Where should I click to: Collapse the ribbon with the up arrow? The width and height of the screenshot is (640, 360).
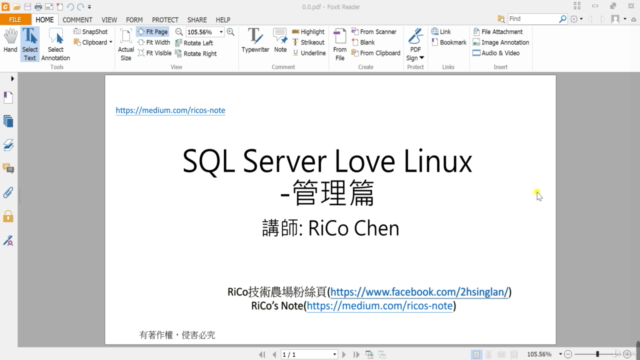click(x=633, y=19)
